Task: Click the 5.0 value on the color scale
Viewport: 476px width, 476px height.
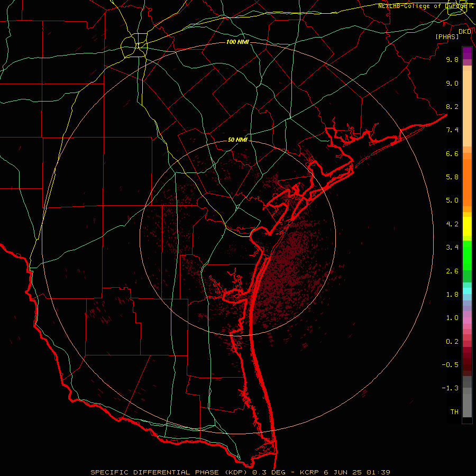Action: point(452,200)
